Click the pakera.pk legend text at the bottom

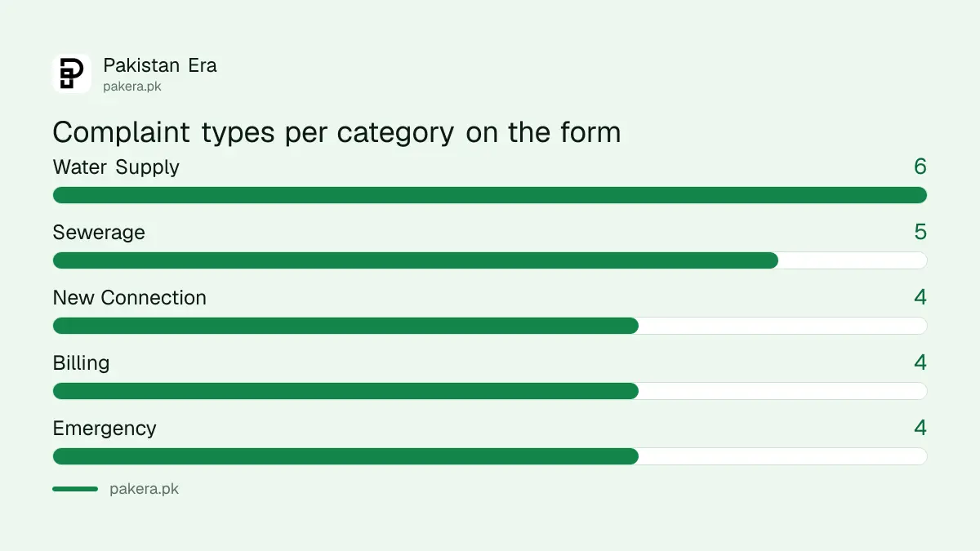[144, 490]
